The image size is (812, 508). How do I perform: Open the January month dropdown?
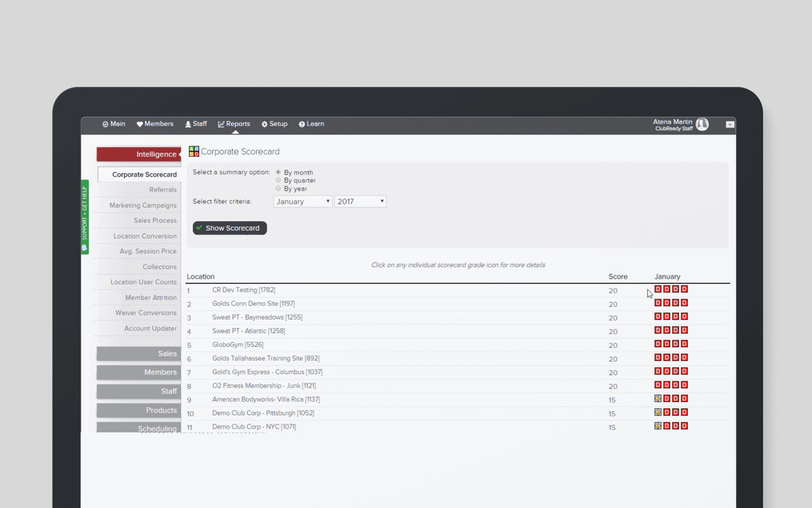tap(303, 202)
